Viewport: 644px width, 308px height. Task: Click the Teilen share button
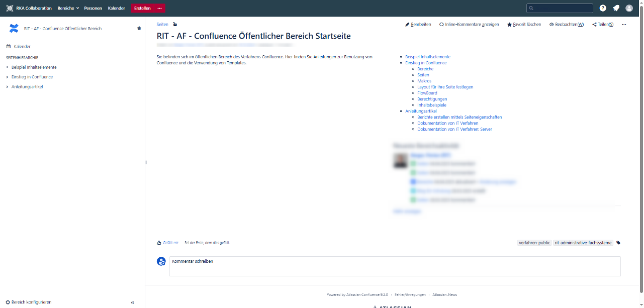pos(603,24)
